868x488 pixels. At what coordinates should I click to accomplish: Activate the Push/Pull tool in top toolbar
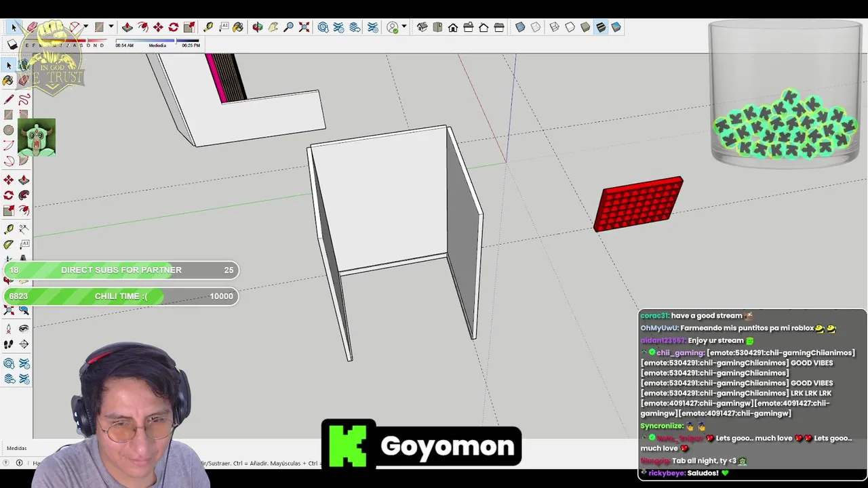[127, 27]
